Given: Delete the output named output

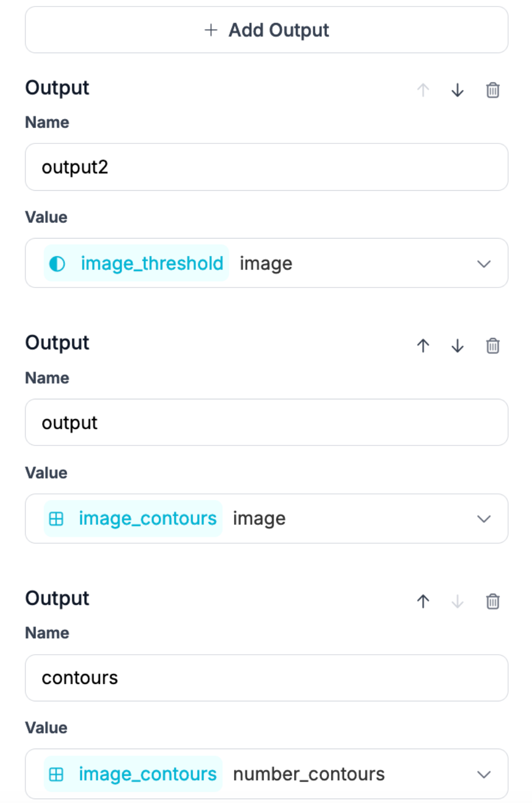Looking at the screenshot, I should [492, 346].
